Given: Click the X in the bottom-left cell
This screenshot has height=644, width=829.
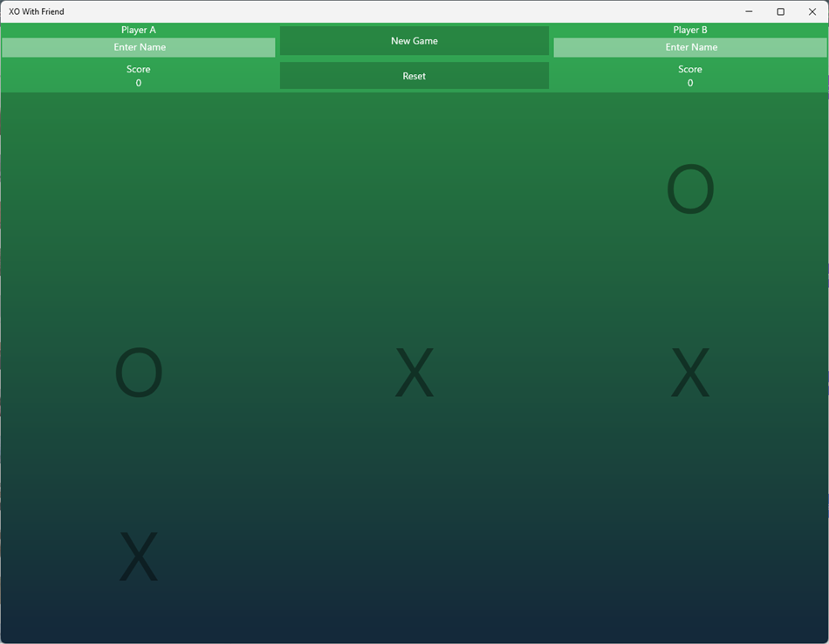Looking at the screenshot, I should [x=138, y=556].
